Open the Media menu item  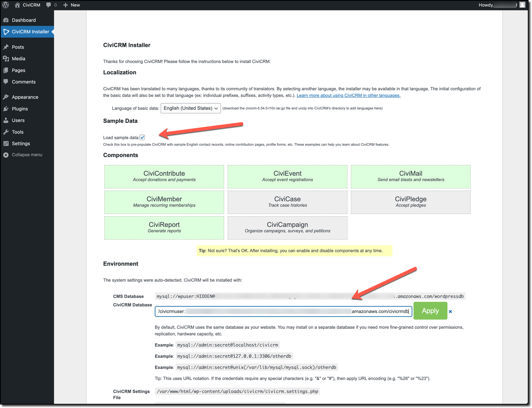coord(19,59)
